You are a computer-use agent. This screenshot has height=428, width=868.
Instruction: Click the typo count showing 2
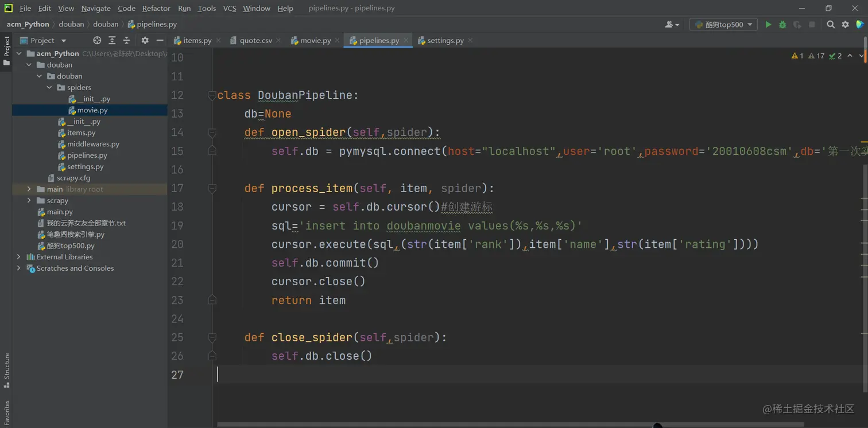click(836, 56)
